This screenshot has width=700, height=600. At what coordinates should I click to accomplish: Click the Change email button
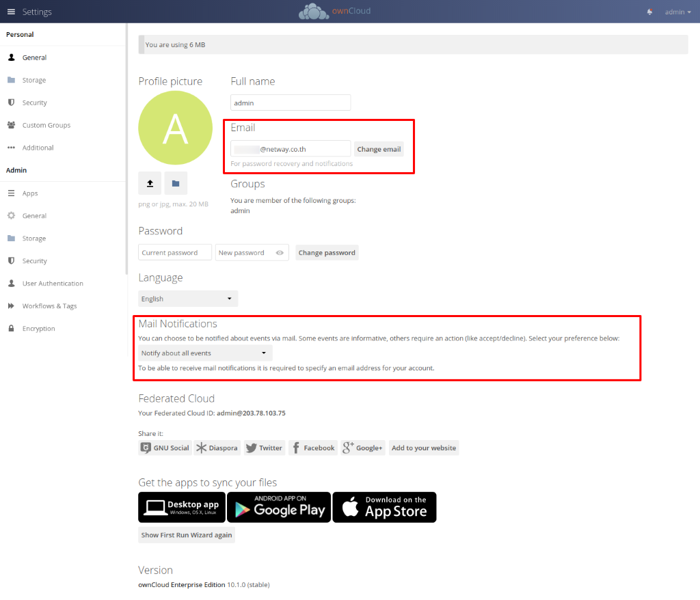coord(379,149)
